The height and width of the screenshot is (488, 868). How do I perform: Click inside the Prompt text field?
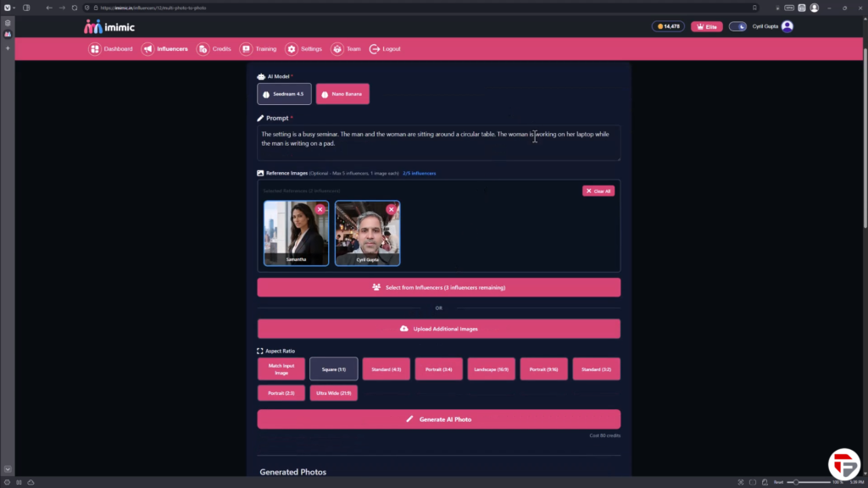(x=438, y=142)
